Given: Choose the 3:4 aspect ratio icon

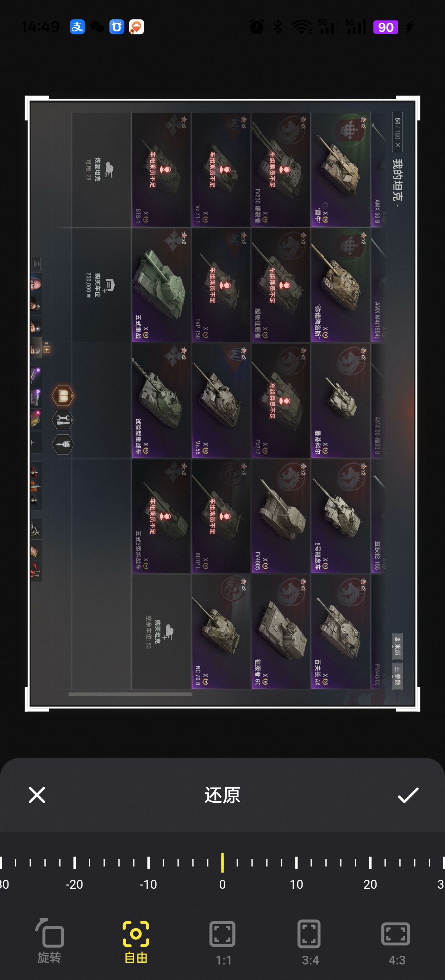Looking at the screenshot, I should (x=309, y=943).
